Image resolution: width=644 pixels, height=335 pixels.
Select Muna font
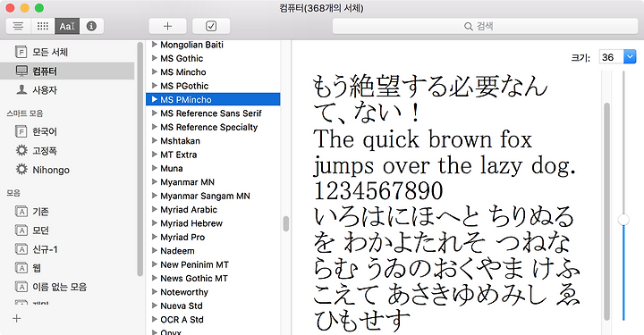pyautogui.click(x=213, y=168)
